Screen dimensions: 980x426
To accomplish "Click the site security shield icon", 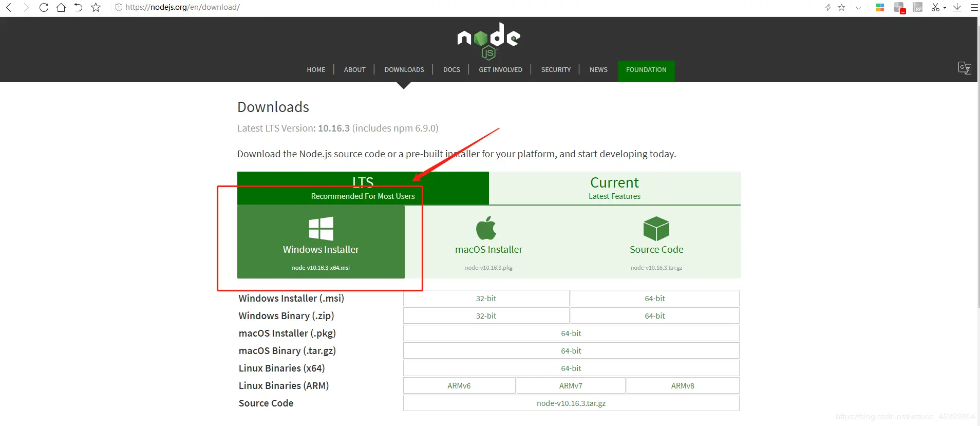I will pos(119,7).
